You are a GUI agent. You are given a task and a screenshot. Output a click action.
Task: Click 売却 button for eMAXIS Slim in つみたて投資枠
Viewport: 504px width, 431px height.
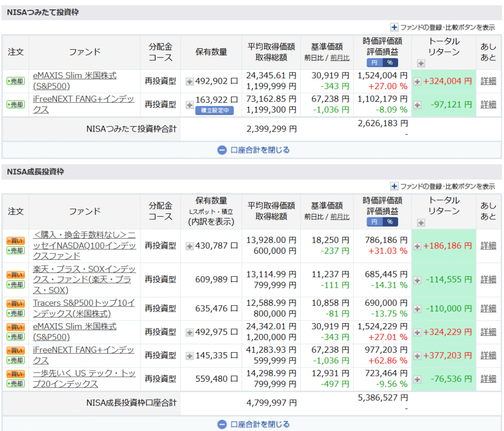[15, 81]
